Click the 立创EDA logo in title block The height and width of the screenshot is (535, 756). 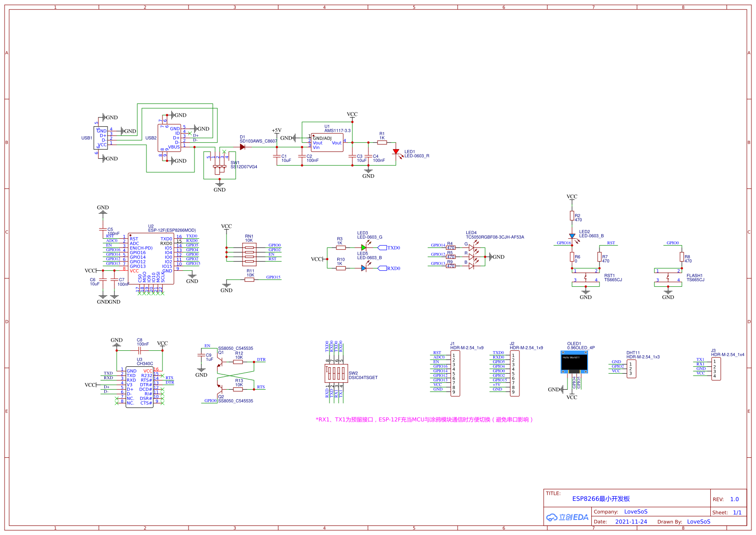[x=567, y=517]
